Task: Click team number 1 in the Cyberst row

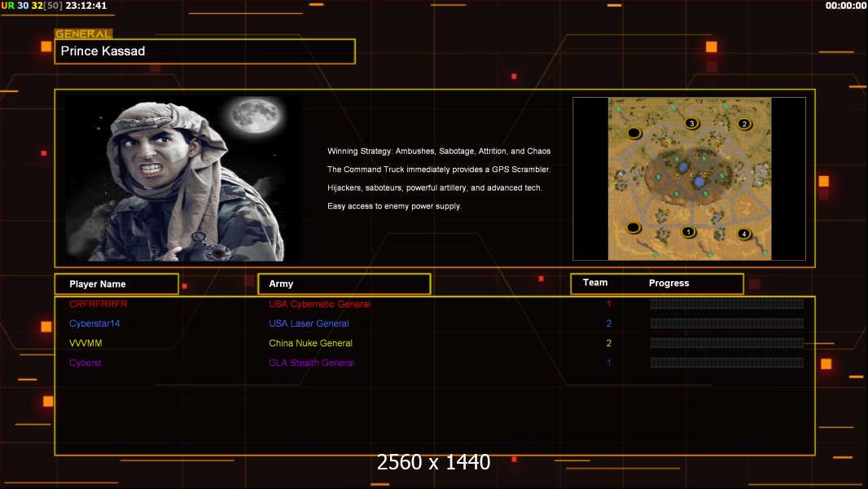Action: point(609,363)
